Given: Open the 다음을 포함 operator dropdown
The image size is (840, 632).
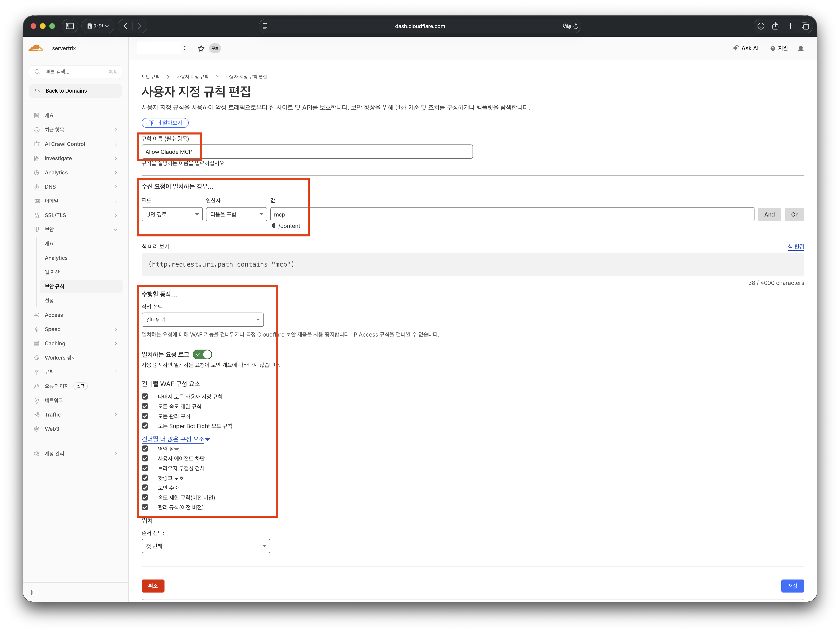Looking at the screenshot, I should point(236,214).
